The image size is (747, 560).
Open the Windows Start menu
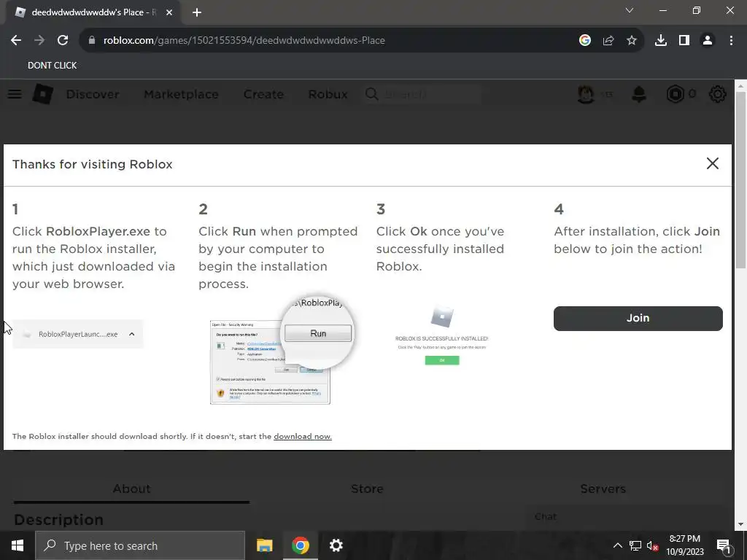tap(18, 545)
